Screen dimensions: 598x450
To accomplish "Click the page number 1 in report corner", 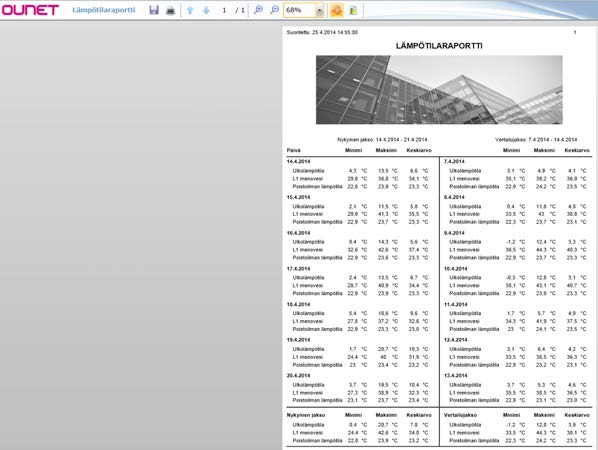I will (575, 32).
